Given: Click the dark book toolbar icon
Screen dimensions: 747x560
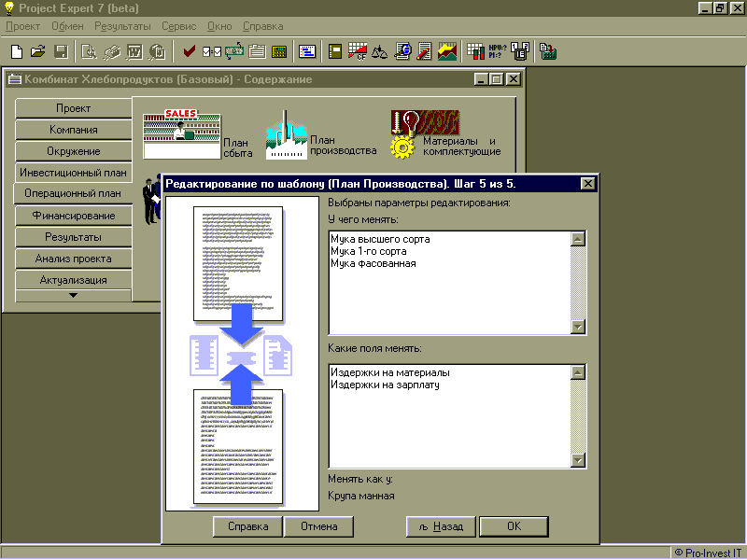Looking at the screenshot, I should (x=335, y=51).
